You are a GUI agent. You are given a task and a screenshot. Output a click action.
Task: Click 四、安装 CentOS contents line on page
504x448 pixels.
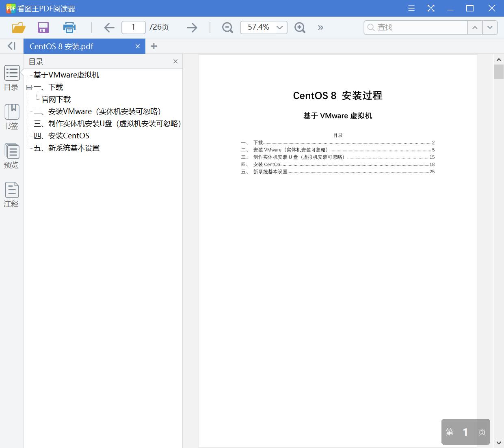click(337, 164)
